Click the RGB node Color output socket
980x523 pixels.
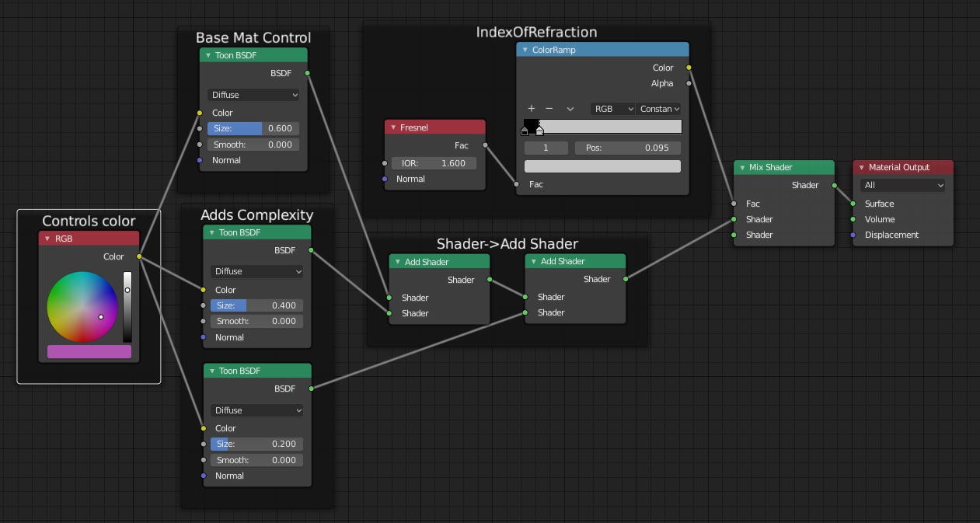coord(139,256)
